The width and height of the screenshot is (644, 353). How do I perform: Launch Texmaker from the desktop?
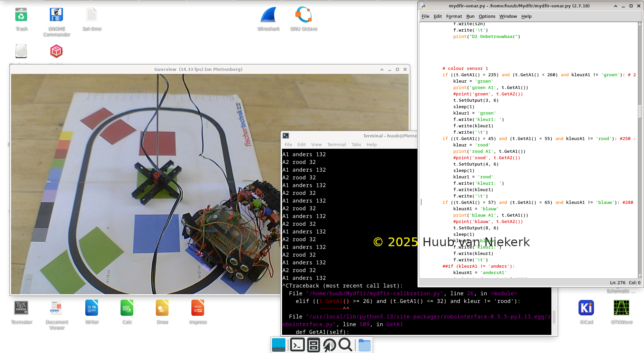[21, 308]
